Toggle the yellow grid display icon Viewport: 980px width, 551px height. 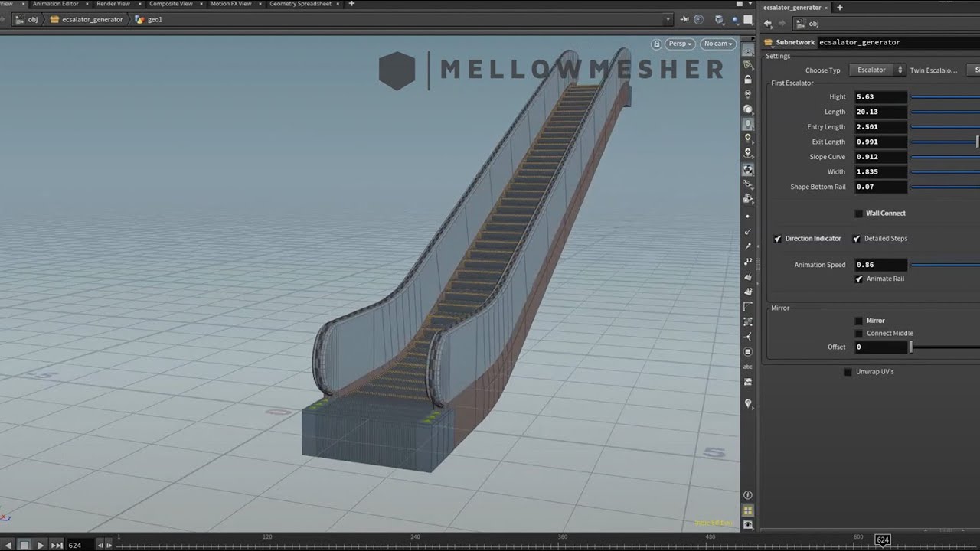point(748,510)
